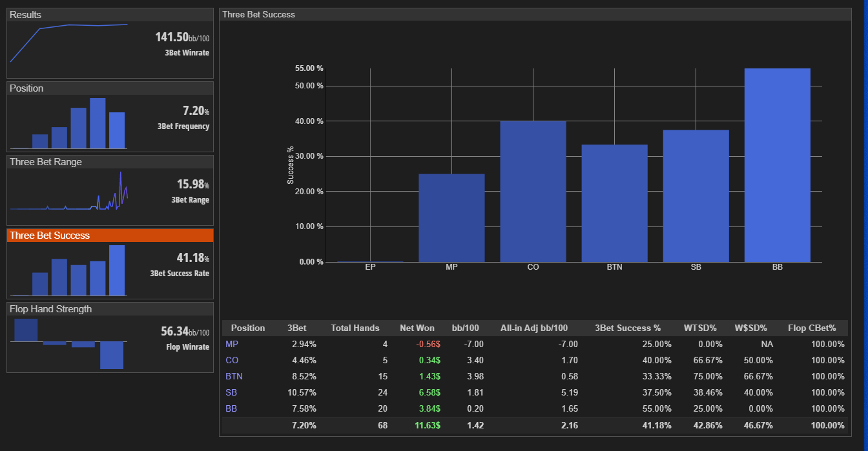Click the MP position link in table
Viewport: 868px width, 451px height.
tap(232, 344)
